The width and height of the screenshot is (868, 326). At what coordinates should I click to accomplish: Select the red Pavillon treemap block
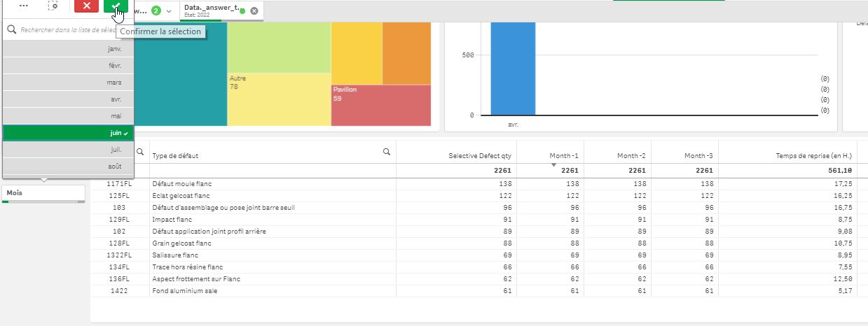[x=380, y=105]
